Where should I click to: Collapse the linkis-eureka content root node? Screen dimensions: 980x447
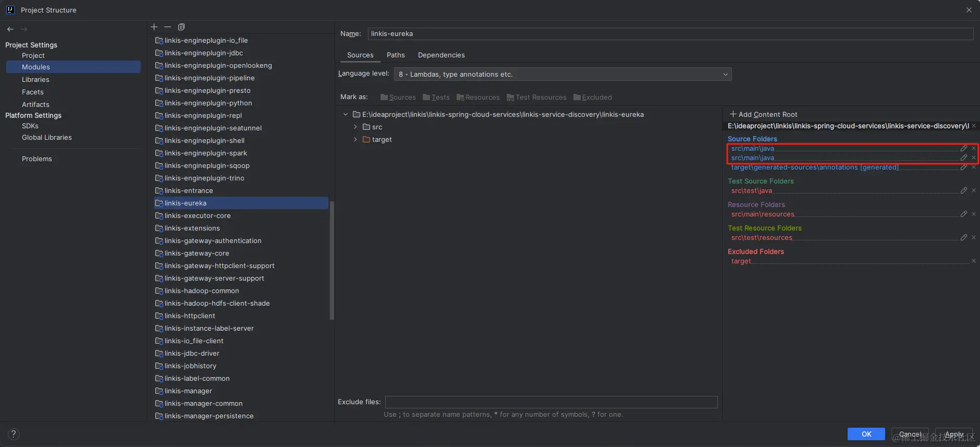tap(345, 114)
